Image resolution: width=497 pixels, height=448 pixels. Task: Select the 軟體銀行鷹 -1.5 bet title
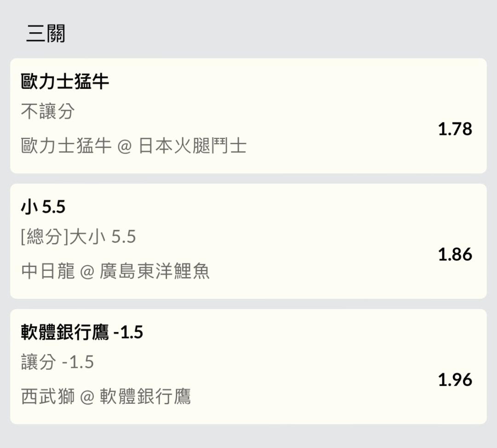click(82, 332)
